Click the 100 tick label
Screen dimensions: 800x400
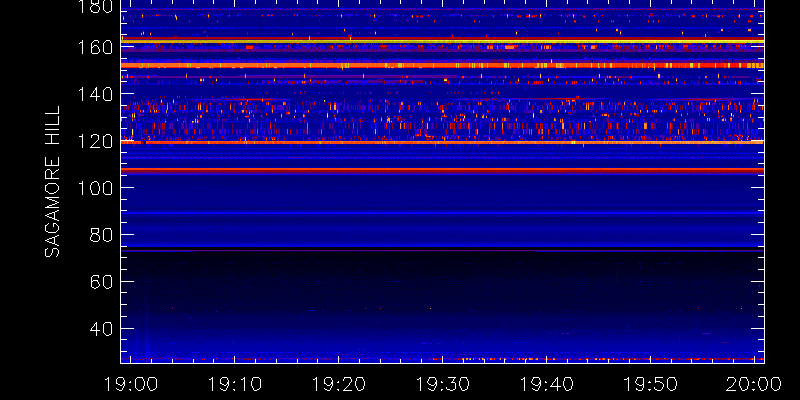(x=96, y=188)
